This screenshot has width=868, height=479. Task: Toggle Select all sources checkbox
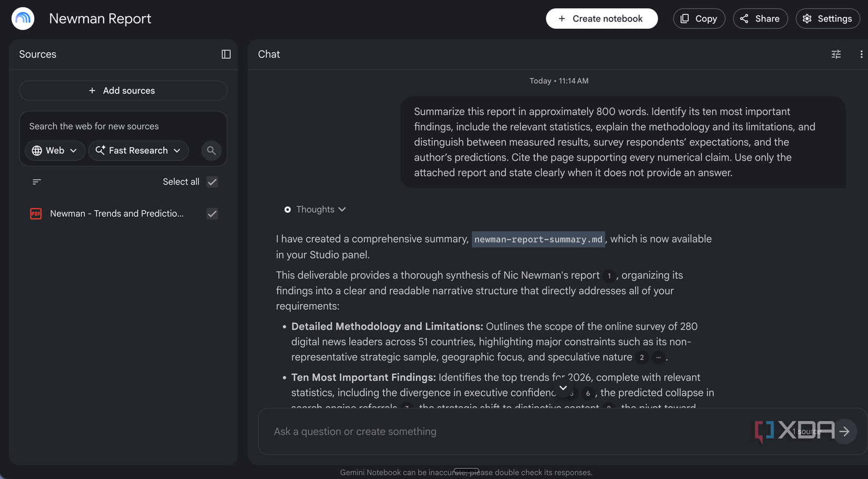[x=212, y=182]
